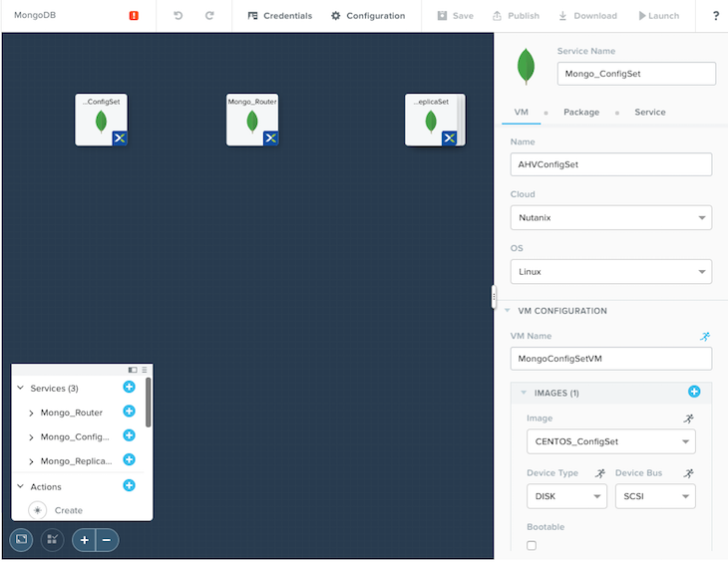Open help with the question mark
This screenshot has height=562, width=728.
click(x=715, y=16)
